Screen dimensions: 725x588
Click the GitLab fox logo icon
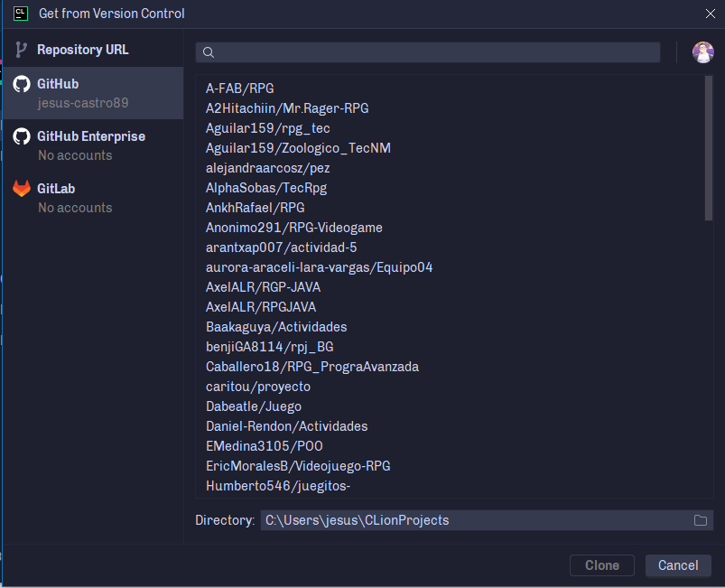[x=22, y=189]
